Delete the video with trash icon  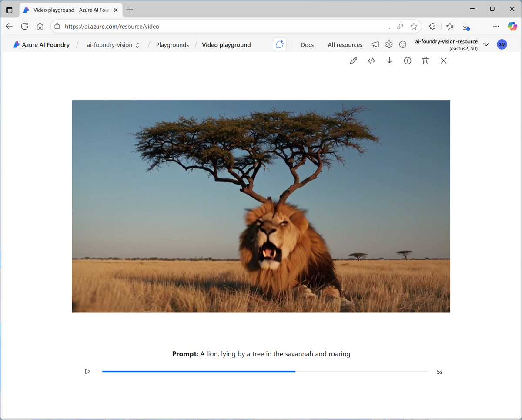point(425,61)
